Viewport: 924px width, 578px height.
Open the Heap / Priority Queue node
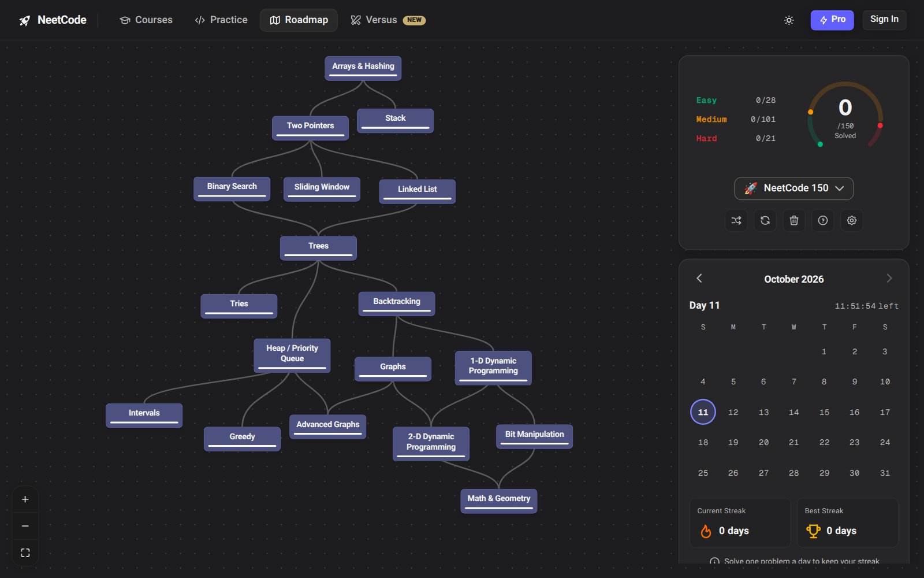[x=292, y=355]
